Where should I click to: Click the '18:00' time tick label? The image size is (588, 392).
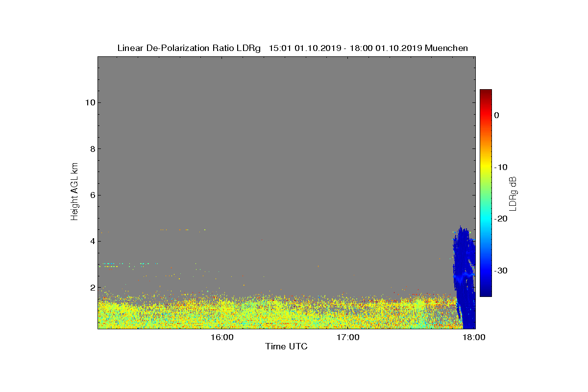(x=474, y=337)
